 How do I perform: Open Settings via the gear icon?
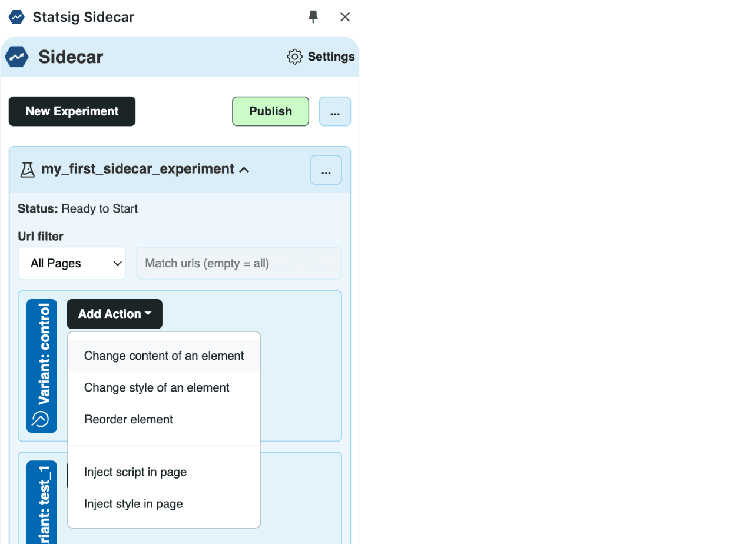294,57
